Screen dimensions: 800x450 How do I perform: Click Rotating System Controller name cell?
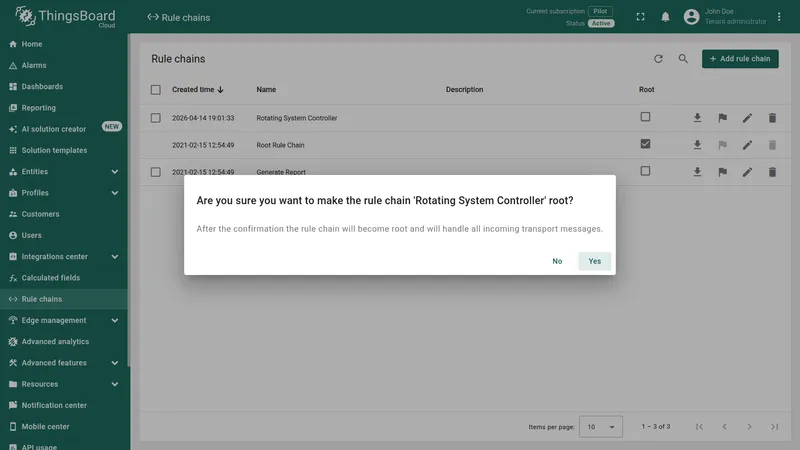[296, 118]
